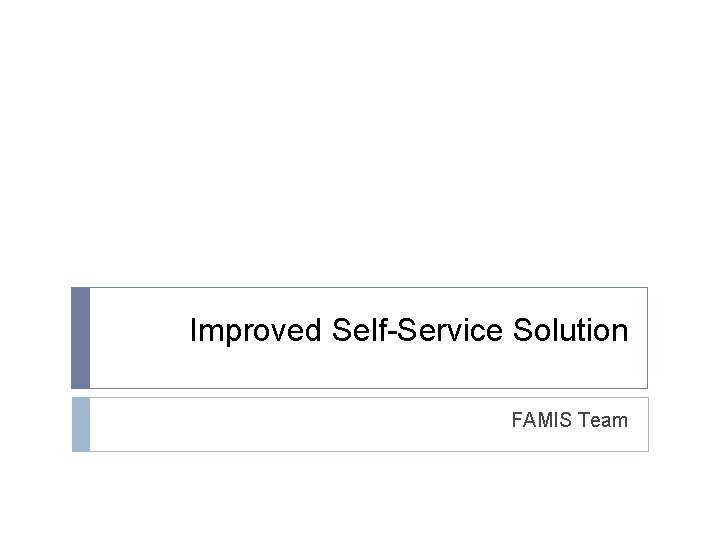The height and width of the screenshot is (540, 720).
Task: Select the 'FAMIS Team' subtitle text
Action: point(569,420)
